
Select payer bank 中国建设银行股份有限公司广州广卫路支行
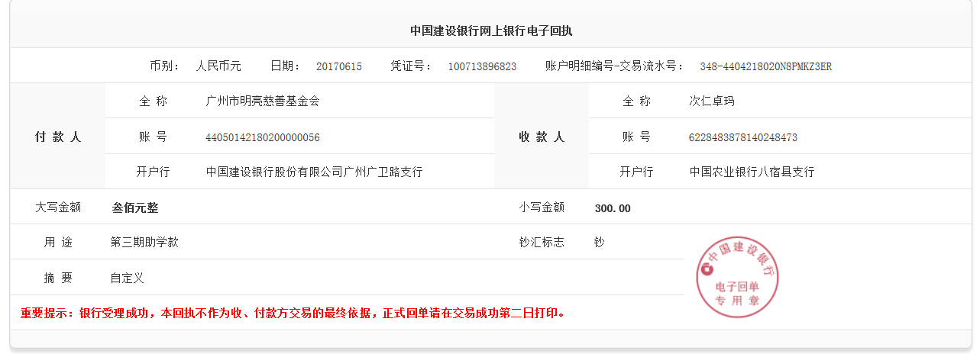point(314,172)
